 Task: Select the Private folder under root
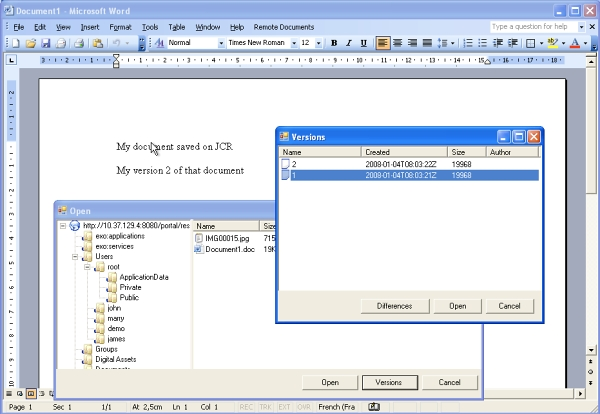(130, 287)
